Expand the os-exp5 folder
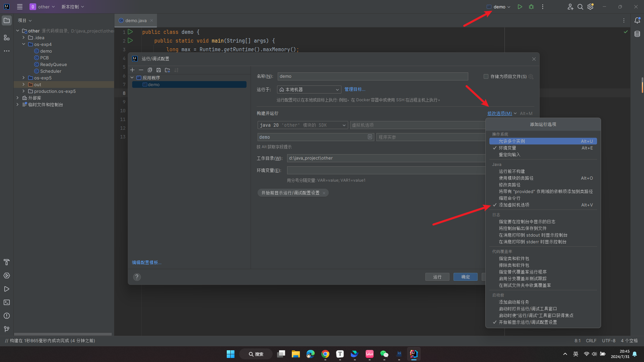The width and height of the screenshot is (644, 362). pyautogui.click(x=23, y=78)
